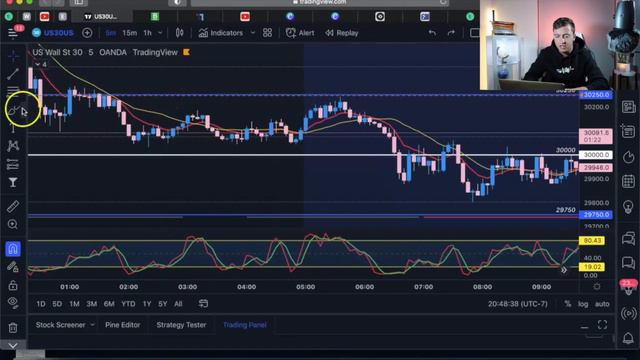This screenshot has height=360, width=640.
Task: Create a new Alert
Action: 300,33
